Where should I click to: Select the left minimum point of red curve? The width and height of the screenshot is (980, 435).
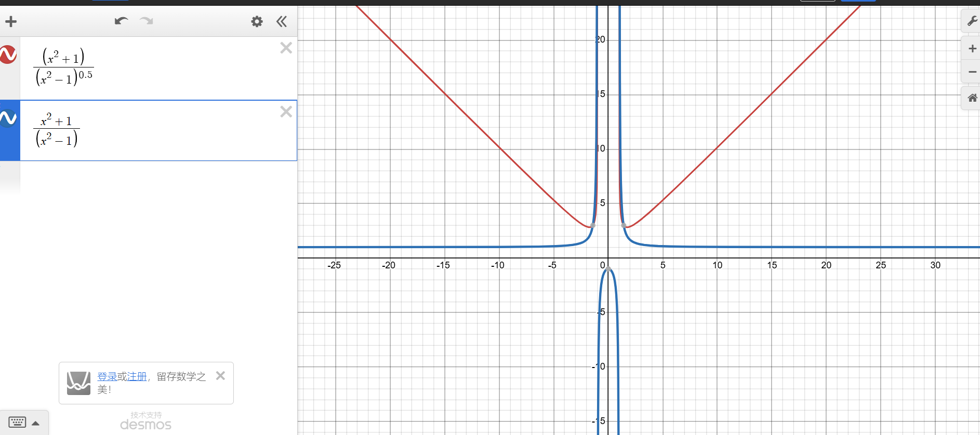pyautogui.click(x=593, y=225)
